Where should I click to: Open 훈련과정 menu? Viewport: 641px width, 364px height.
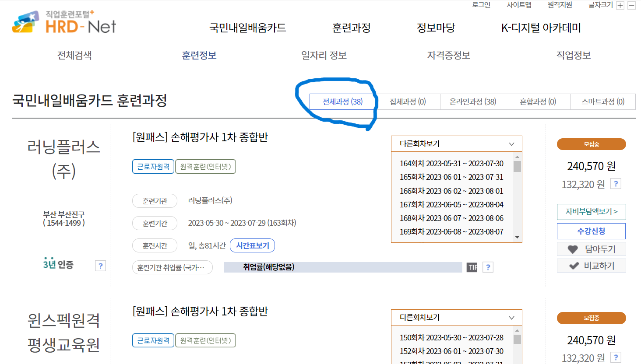pyautogui.click(x=351, y=28)
